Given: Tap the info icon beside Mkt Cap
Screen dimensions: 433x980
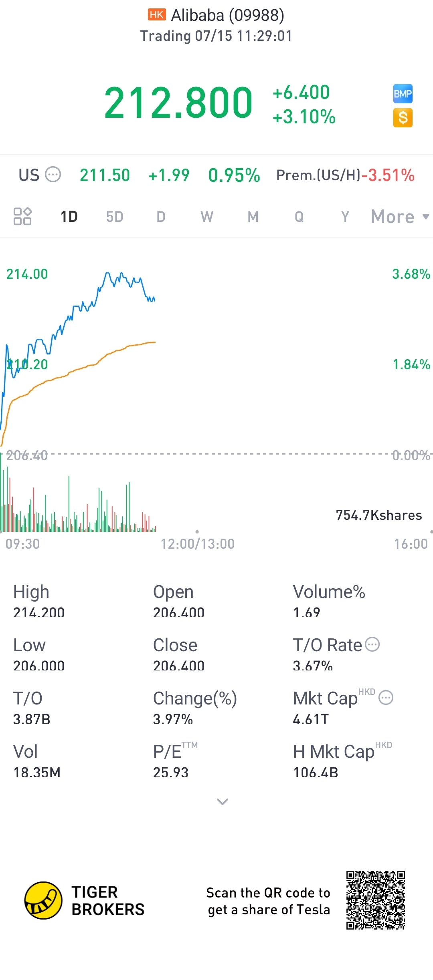Looking at the screenshot, I should (x=386, y=698).
